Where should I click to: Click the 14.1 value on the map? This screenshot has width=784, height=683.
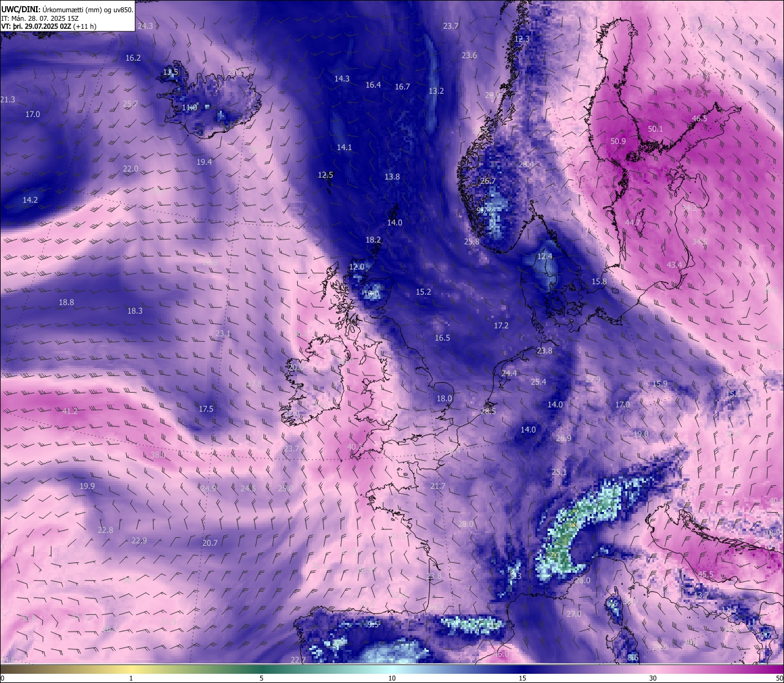coord(344,148)
